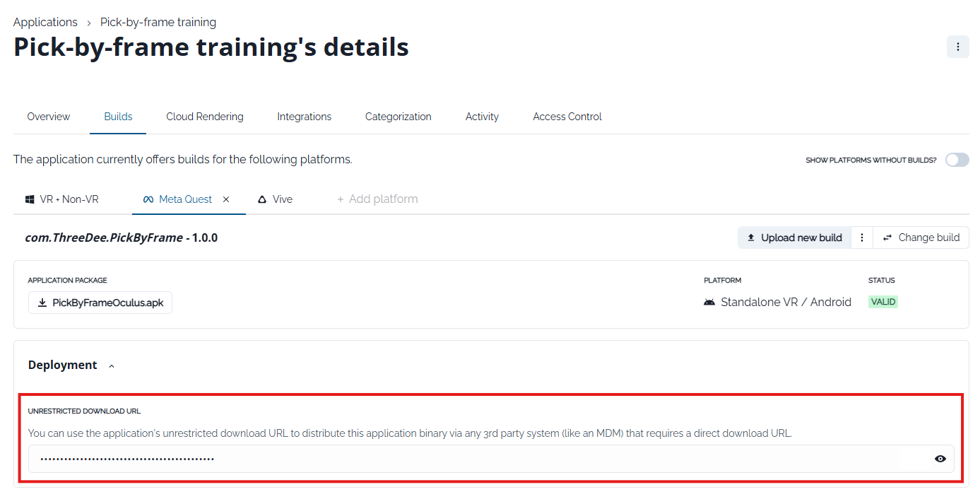Open the Integrations tab
Screen dimensions: 980x492
304,117
